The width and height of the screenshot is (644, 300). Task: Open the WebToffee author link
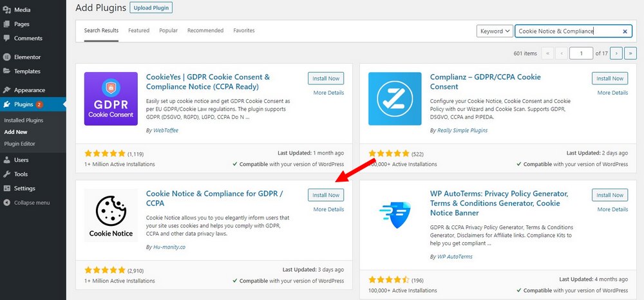165,131
